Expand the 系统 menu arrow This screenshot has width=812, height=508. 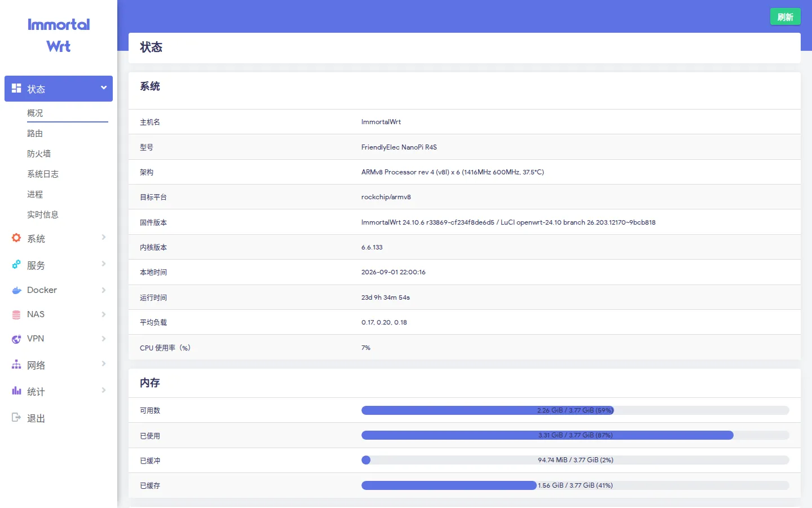point(104,237)
